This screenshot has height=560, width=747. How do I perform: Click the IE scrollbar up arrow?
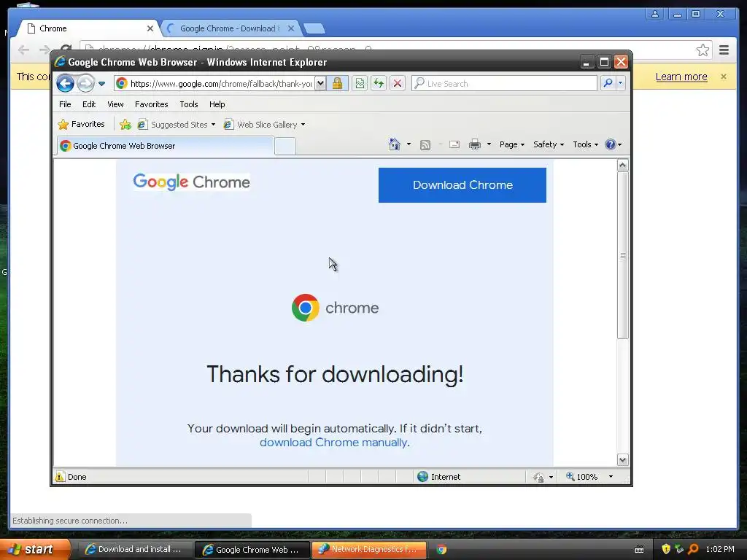click(623, 166)
